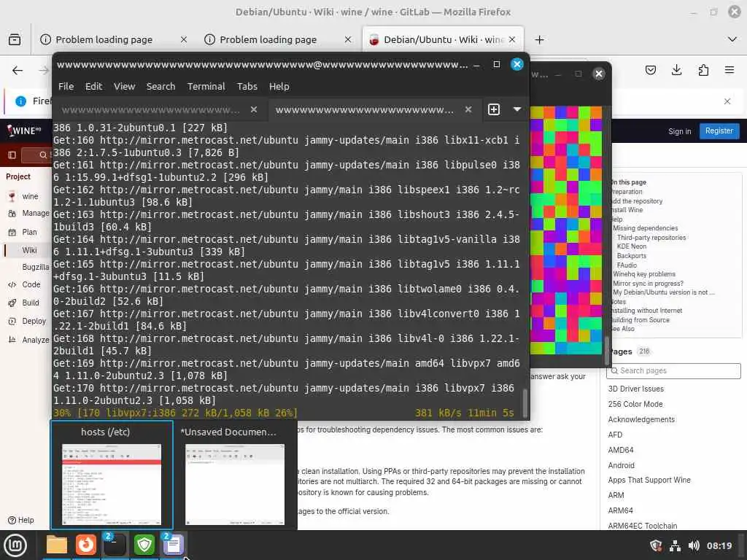This screenshot has width=747, height=560.
Task: Switch to first Problem loading page tab
Action: click(x=104, y=40)
